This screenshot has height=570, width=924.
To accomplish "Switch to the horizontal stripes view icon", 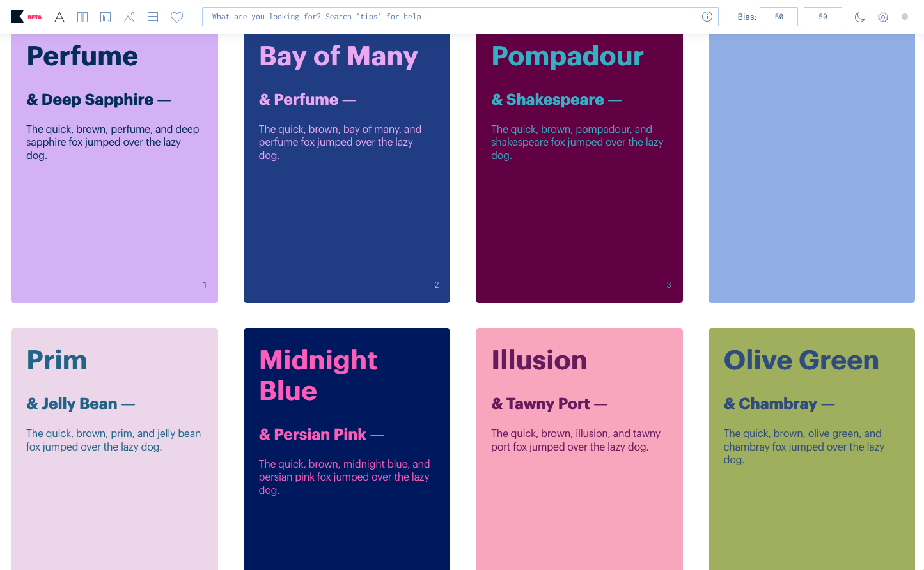I will point(153,17).
